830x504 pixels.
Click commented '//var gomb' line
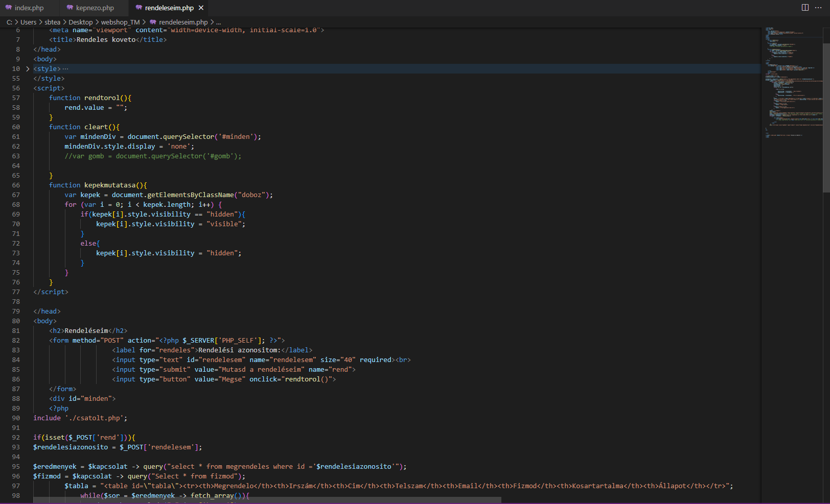(153, 156)
